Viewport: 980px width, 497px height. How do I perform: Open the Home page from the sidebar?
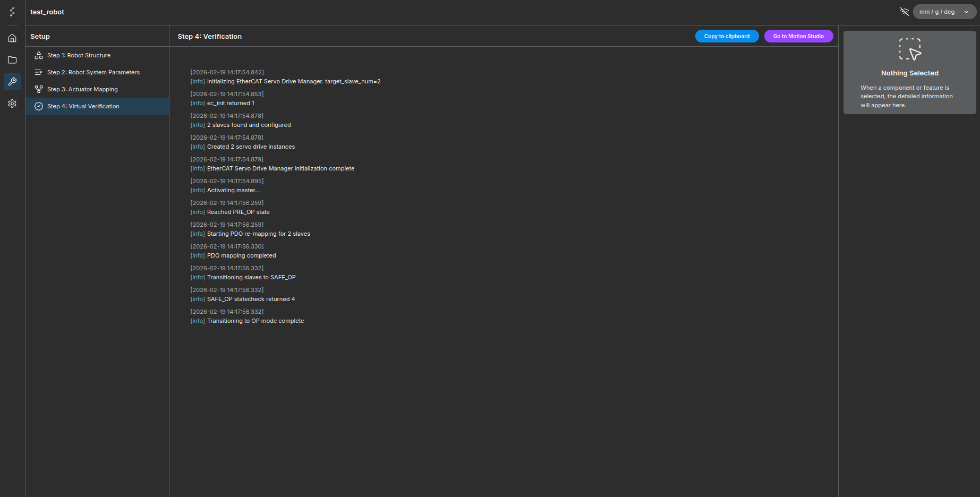click(x=12, y=38)
